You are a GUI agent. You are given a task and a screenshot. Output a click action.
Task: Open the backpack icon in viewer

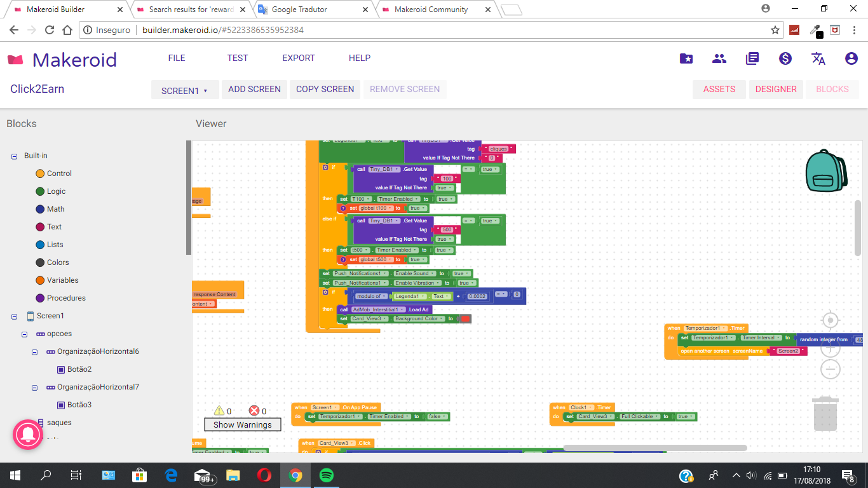[826, 170]
